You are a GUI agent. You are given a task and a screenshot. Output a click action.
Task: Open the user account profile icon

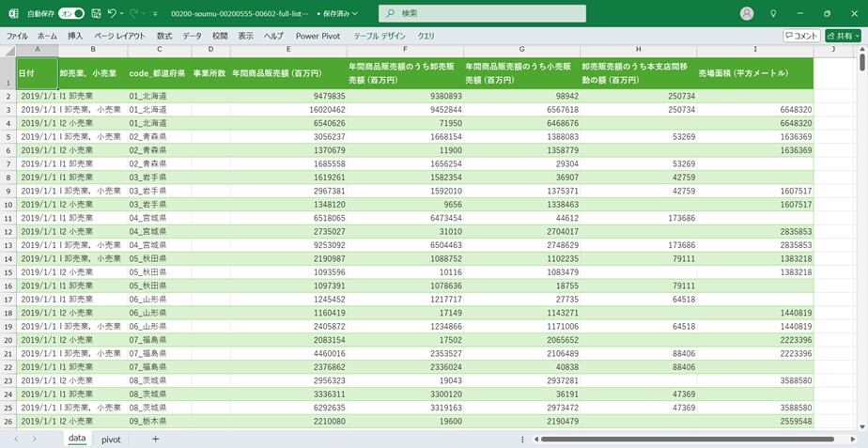747,14
